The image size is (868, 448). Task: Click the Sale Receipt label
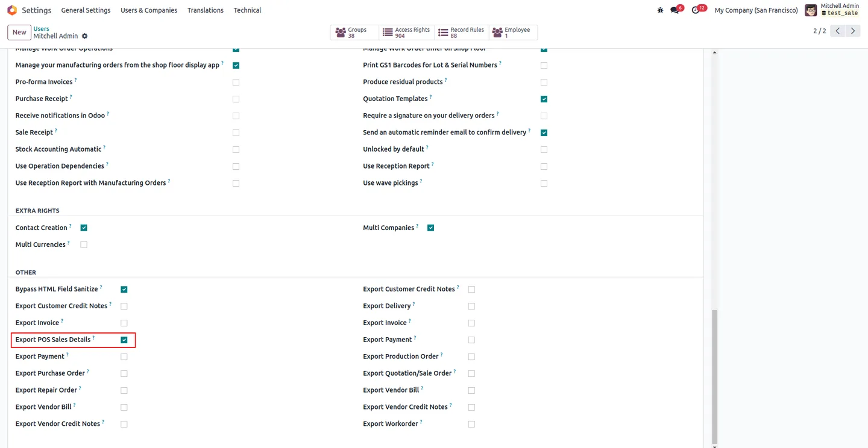coord(34,132)
